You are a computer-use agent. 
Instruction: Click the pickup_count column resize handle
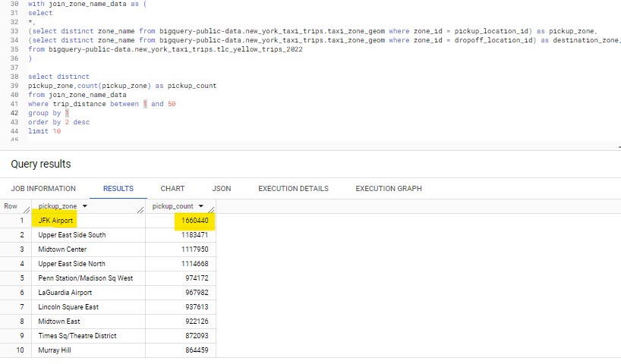(x=211, y=209)
